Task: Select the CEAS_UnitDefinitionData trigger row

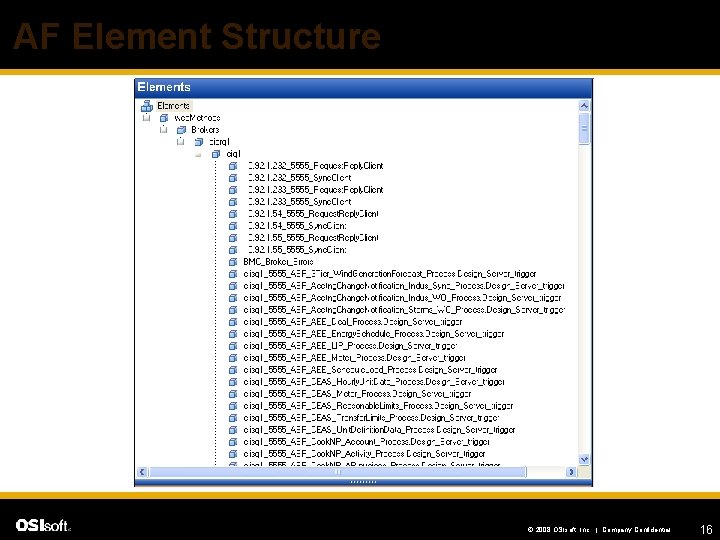Action: 379,430
